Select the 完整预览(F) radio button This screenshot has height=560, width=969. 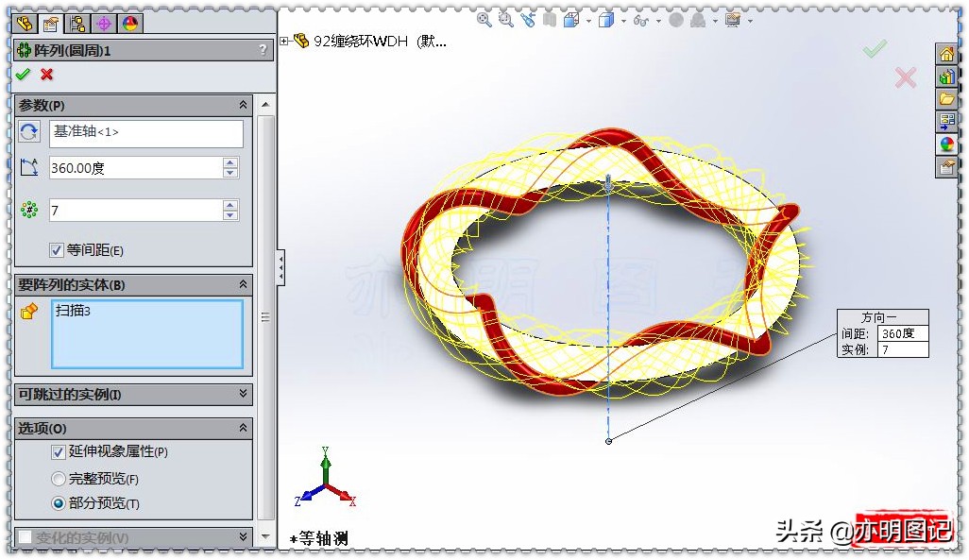59,479
